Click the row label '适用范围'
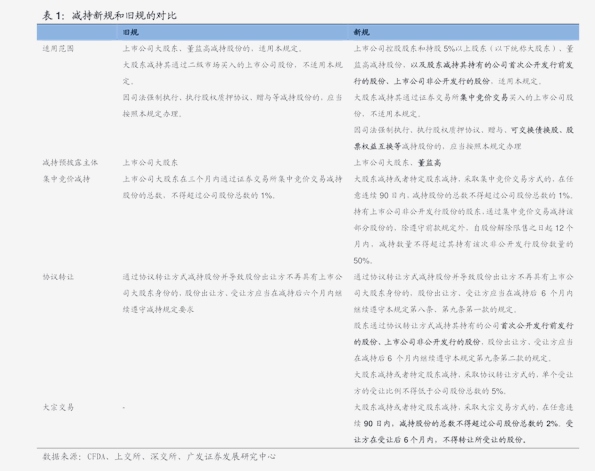 click(x=58, y=49)
